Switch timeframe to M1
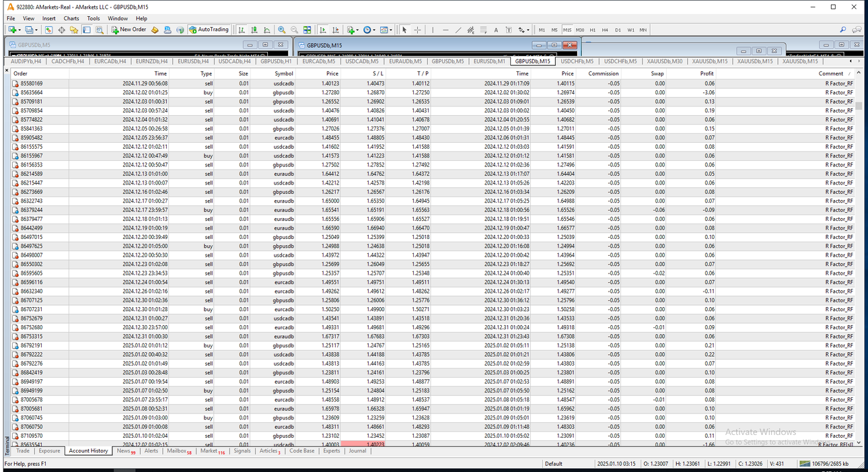 pos(542,30)
